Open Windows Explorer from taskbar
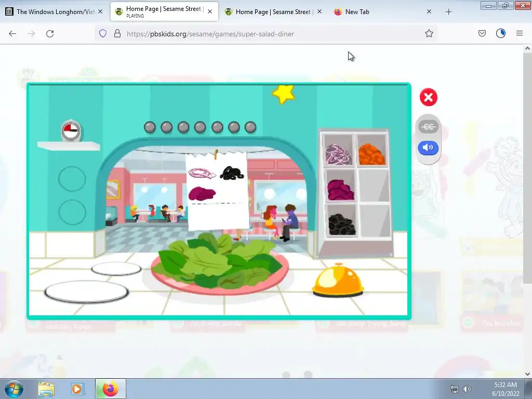 tap(46, 389)
